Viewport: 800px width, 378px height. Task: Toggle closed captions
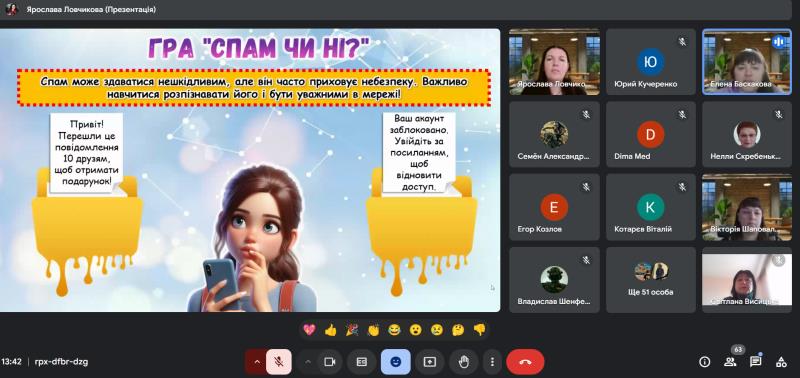click(x=362, y=362)
